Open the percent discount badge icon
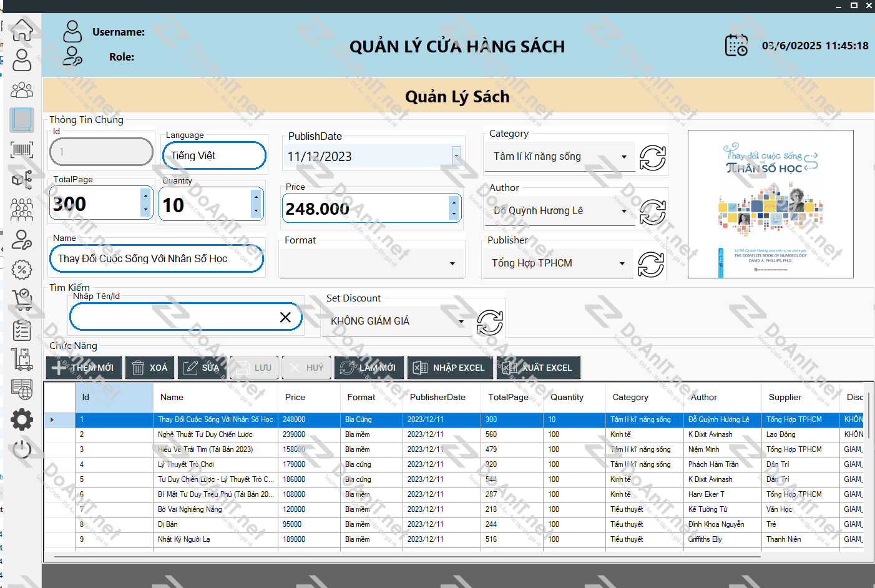The image size is (875, 588). click(22, 270)
